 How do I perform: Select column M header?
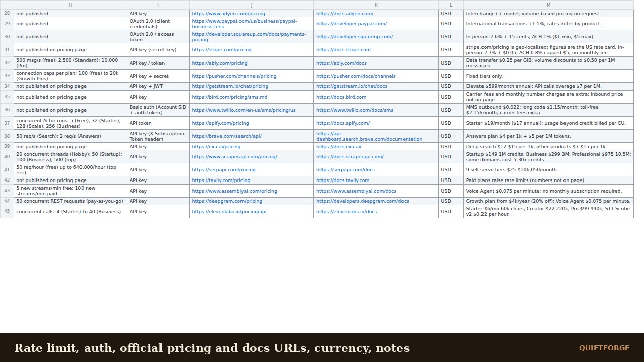coord(548,5)
